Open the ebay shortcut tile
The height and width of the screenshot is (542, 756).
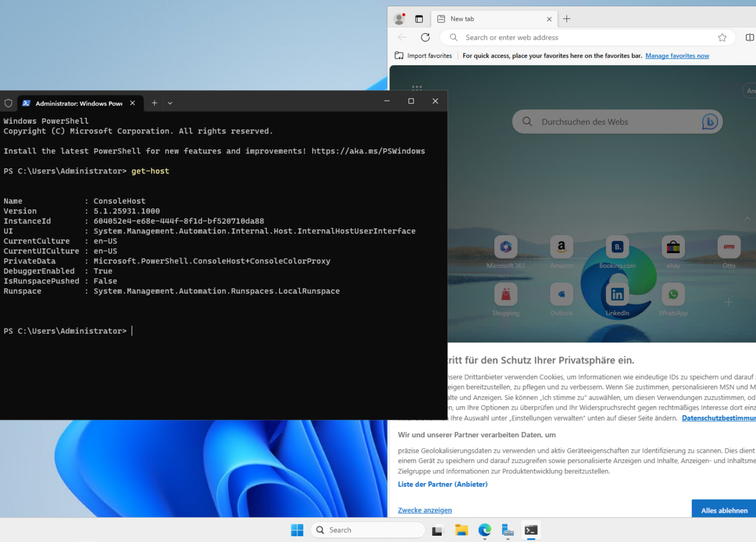pos(673,247)
